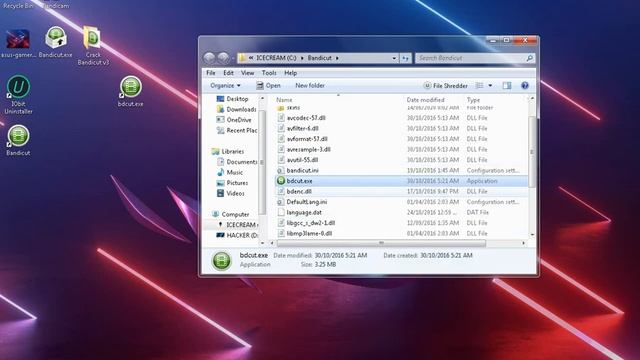Open Explorer help question mark icon
The height and width of the screenshot is (360, 640).
525,86
